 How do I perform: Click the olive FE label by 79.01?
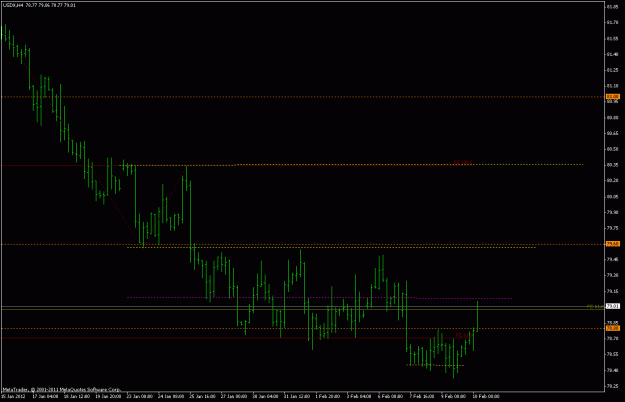(596, 306)
